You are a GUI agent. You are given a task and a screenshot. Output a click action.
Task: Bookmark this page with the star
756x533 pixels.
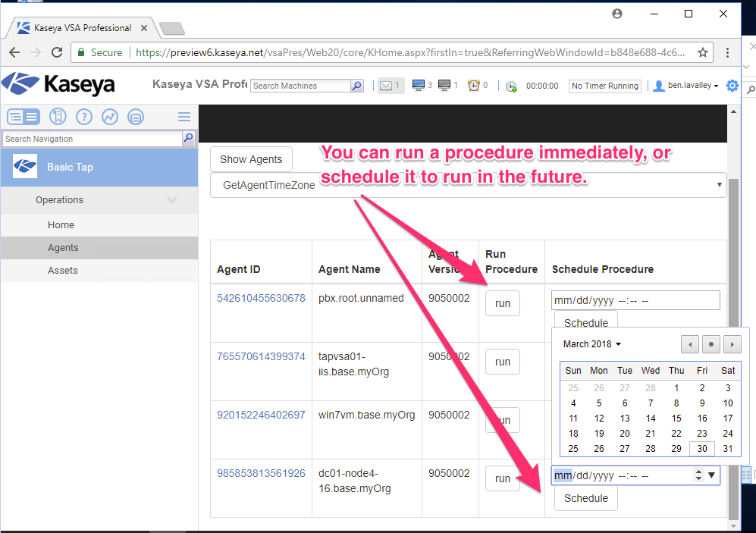click(703, 52)
